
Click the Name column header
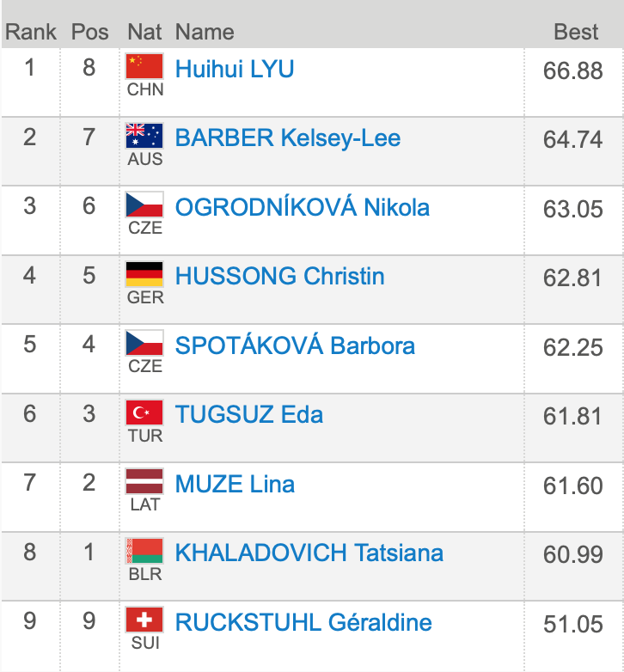(205, 32)
